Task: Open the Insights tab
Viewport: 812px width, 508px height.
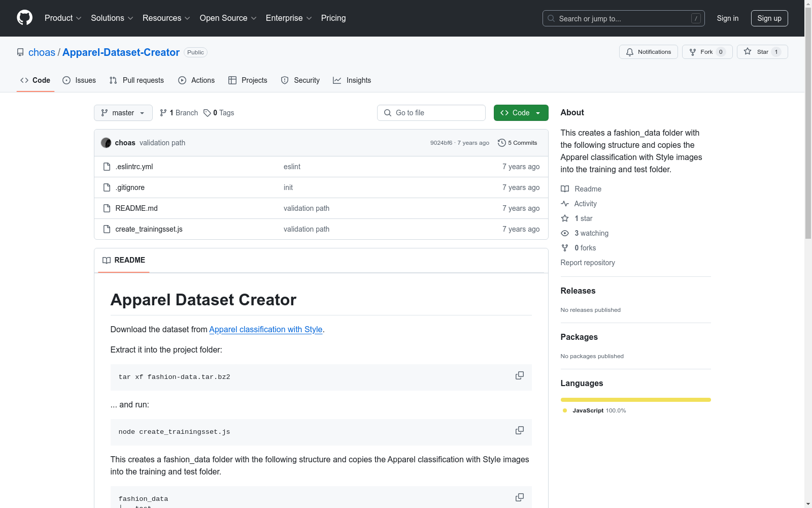Action: pos(352,80)
